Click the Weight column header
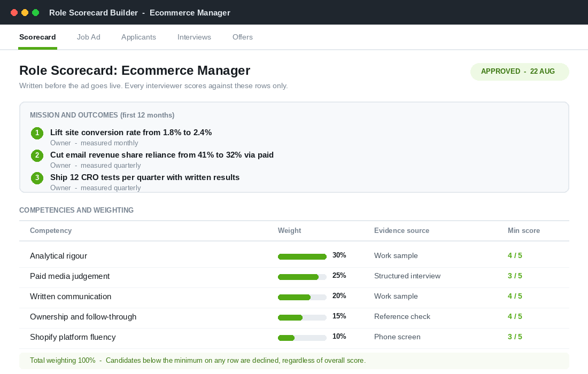 [289, 230]
